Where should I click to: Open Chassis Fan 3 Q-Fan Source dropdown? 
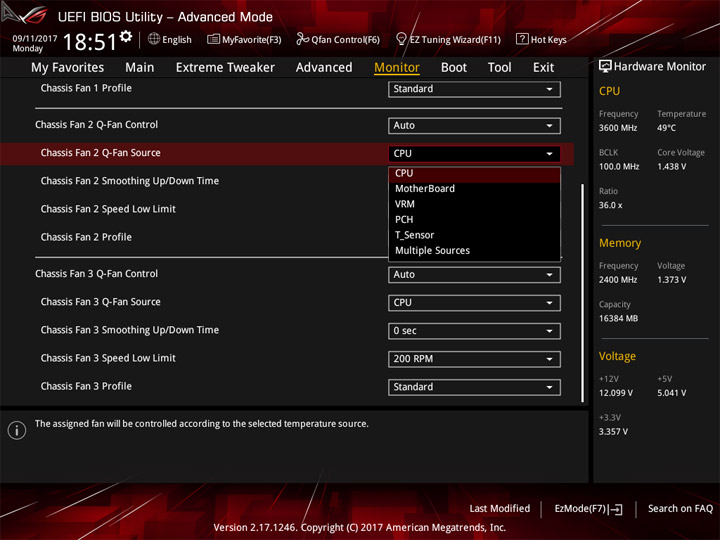click(474, 303)
